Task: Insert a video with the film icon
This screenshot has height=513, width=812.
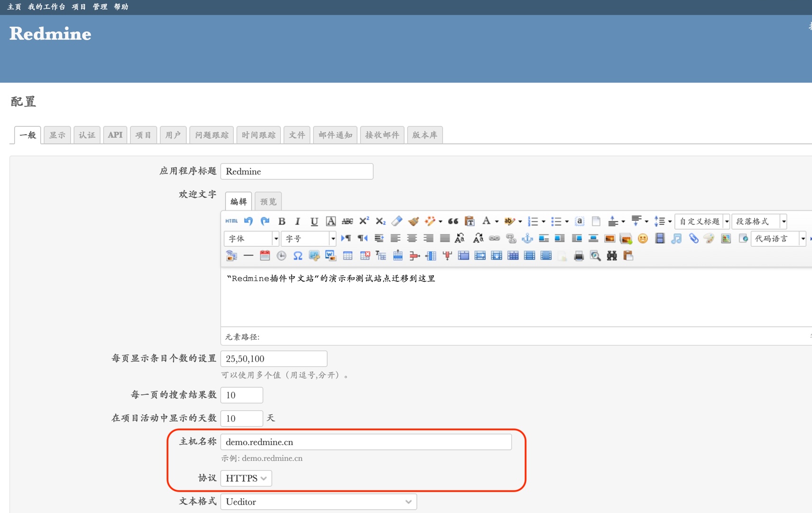Action: [x=660, y=238]
